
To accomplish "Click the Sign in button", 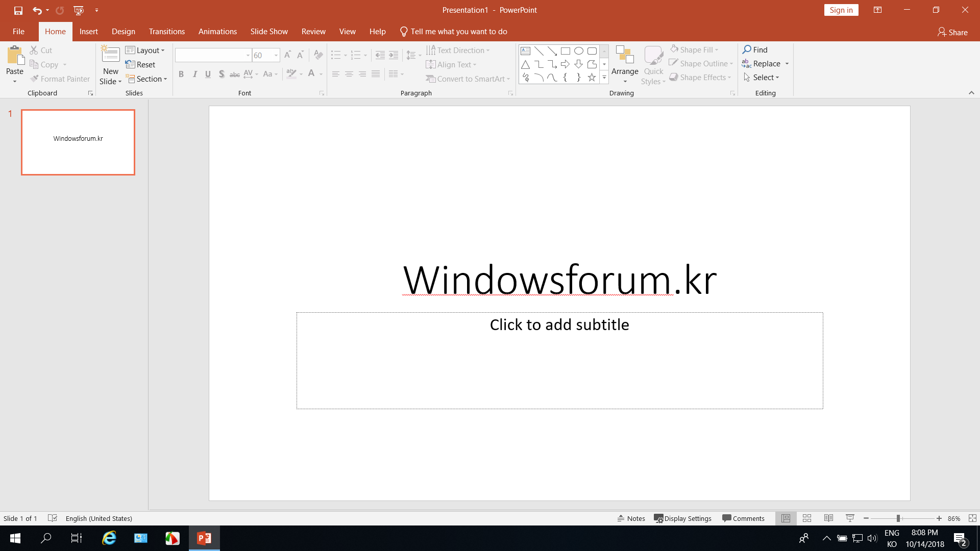I will pyautogui.click(x=841, y=10).
